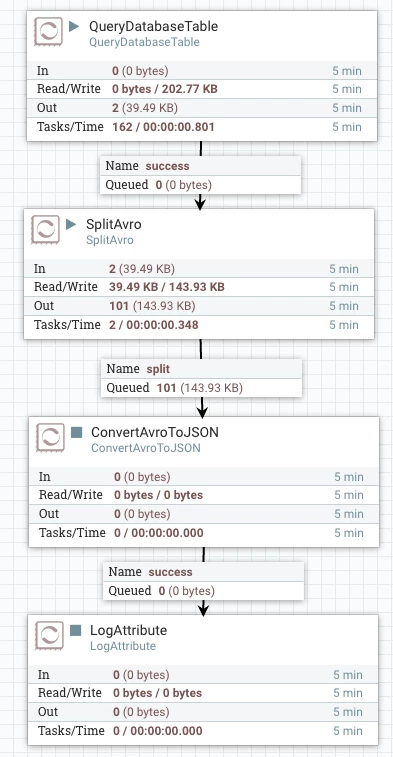Click QueryDatabaseTable Read/Write 0 bytes / 202.77 KB
393x757 pixels.
point(202,89)
